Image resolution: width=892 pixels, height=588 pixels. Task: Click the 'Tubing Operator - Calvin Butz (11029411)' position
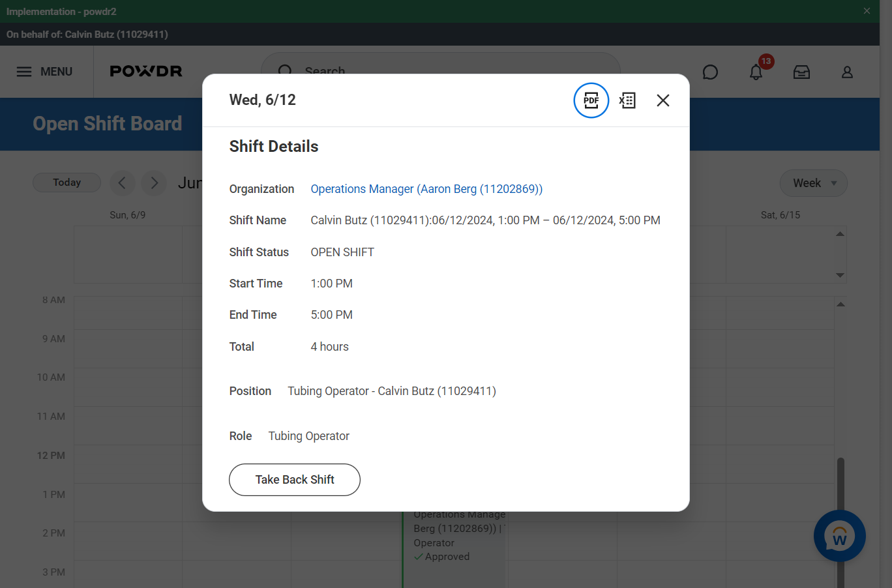(392, 391)
